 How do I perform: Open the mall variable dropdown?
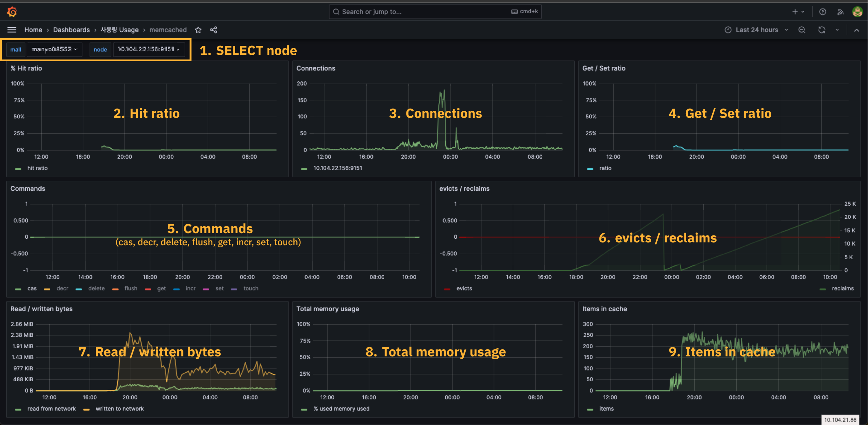click(x=54, y=49)
